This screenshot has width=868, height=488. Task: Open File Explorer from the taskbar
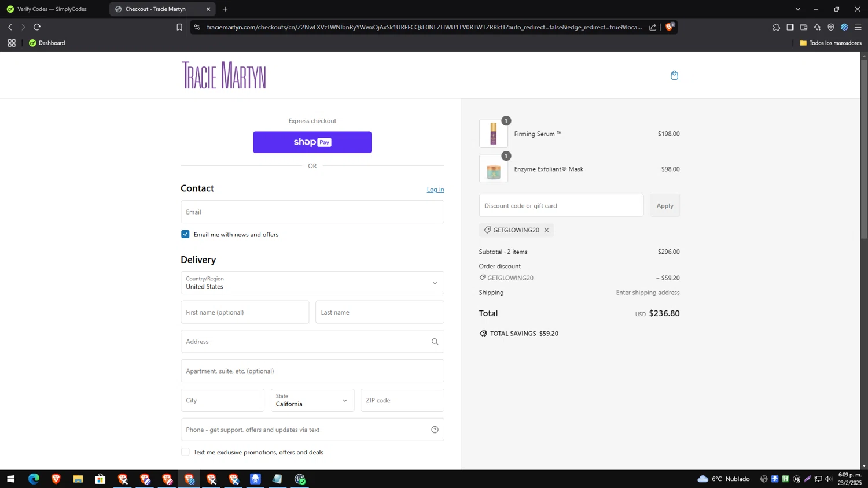[x=78, y=479]
